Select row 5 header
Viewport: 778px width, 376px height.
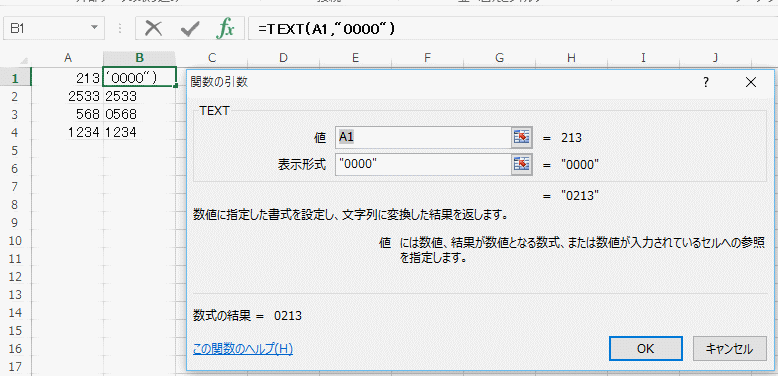pyautogui.click(x=15, y=150)
